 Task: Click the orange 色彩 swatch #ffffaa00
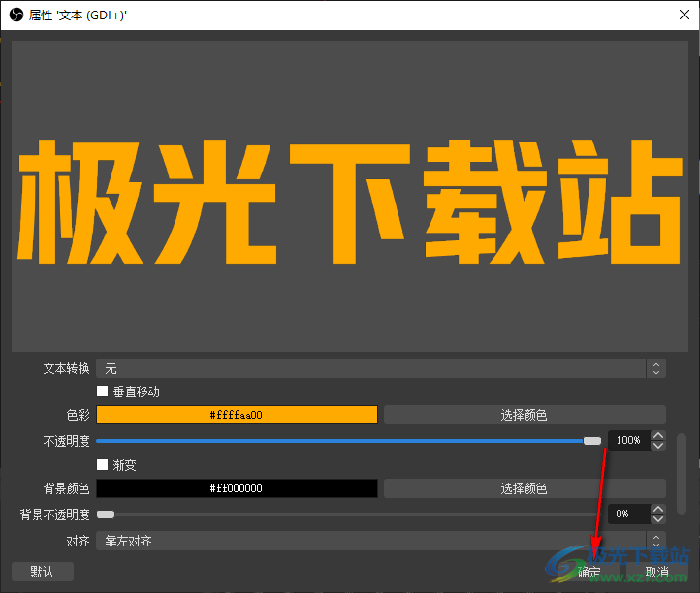click(237, 415)
